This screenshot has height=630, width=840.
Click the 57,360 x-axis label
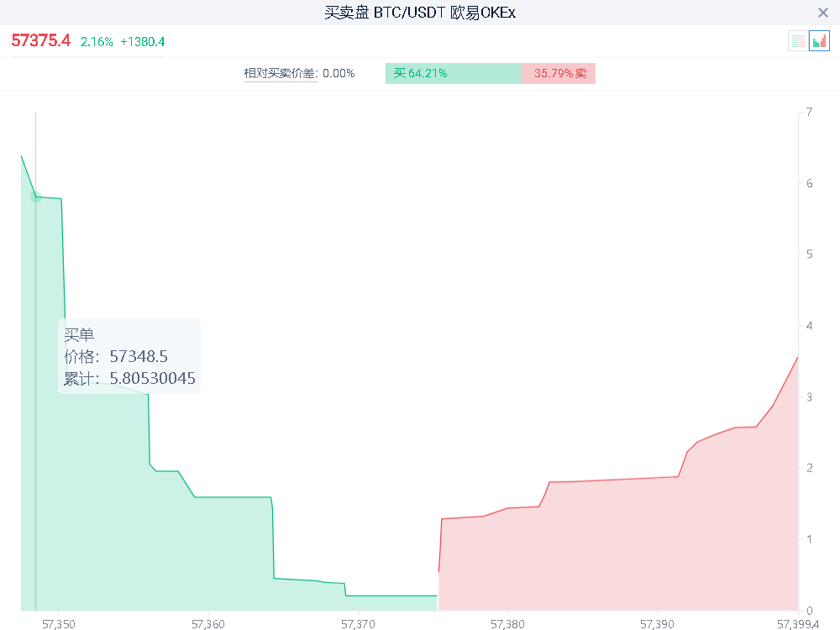(x=207, y=623)
